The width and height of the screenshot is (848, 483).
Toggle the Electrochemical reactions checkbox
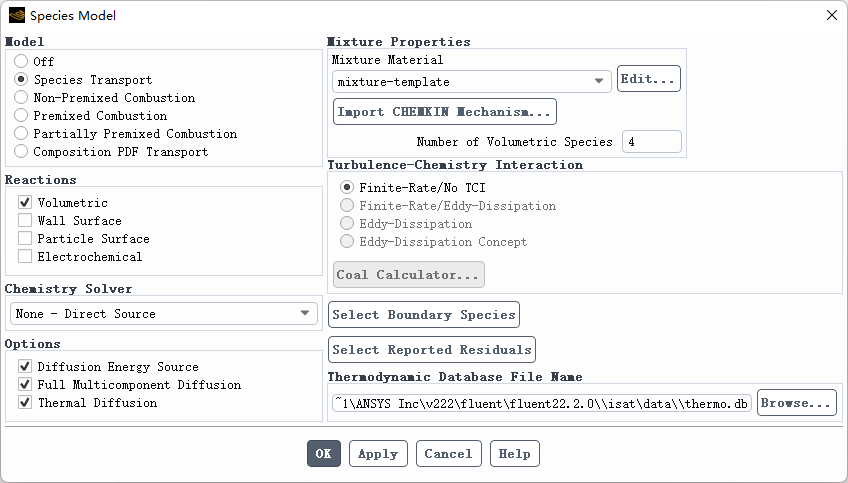click(x=25, y=257)
